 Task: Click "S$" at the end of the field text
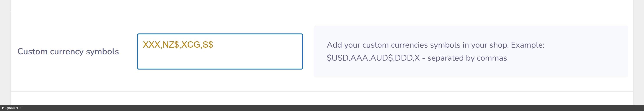[x=208, y=45]
